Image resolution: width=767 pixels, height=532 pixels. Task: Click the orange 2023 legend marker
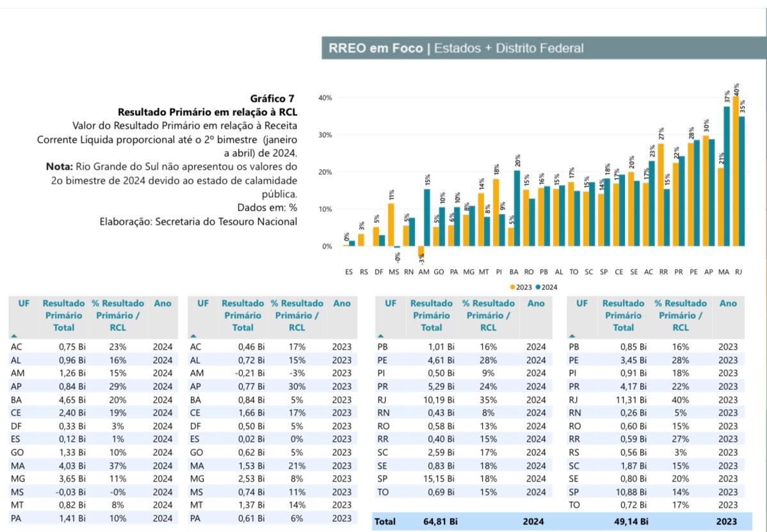(x=512, y=287)
